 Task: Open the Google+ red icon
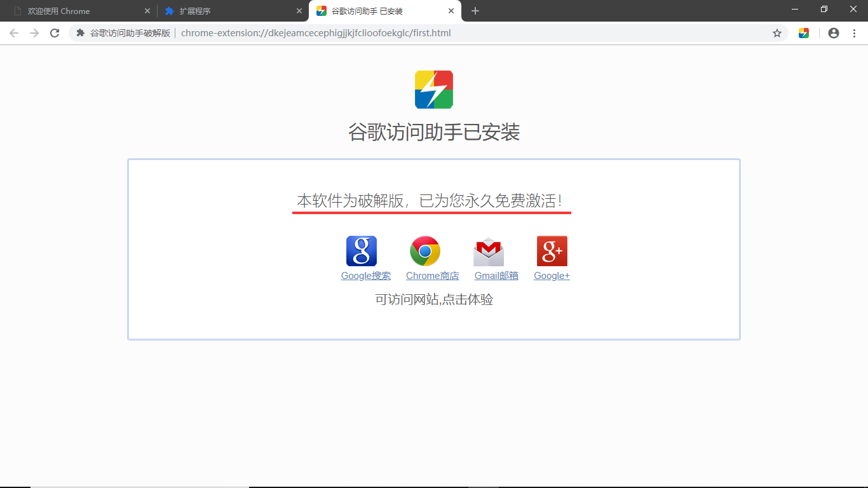tap(552, 251)
